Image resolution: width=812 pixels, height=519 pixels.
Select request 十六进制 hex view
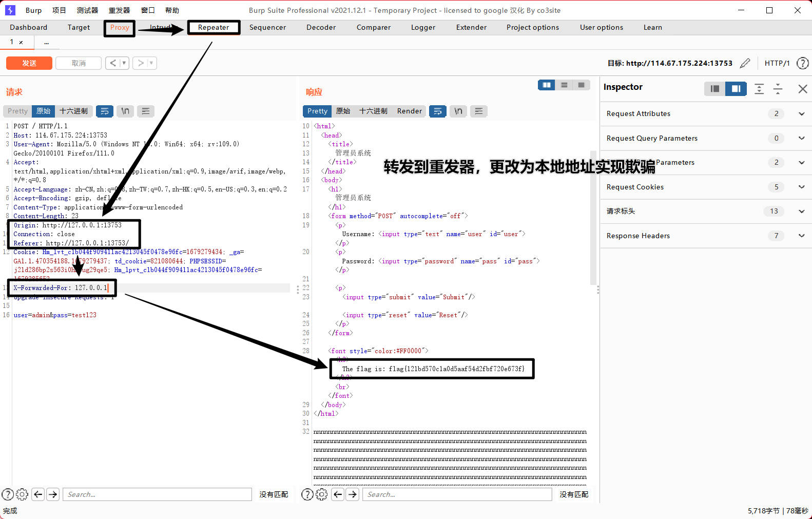point(73,111)
